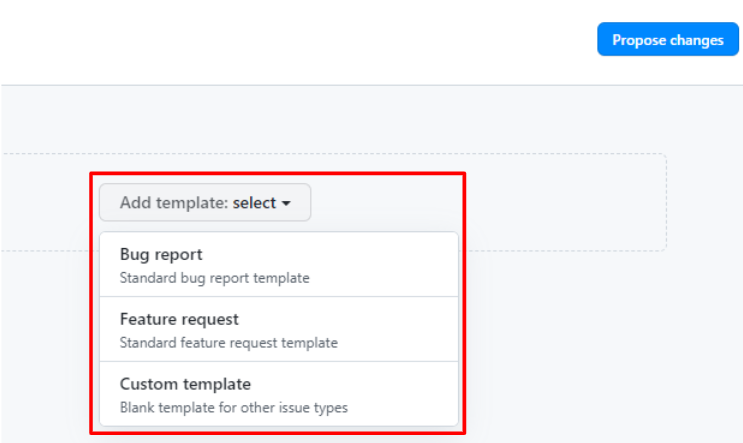Click the bold "select" word in the dropdown
This screenshot has width=743, height=443.
tap(254, 203)
